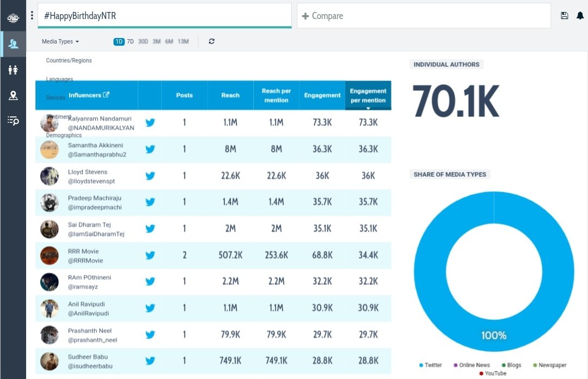Click the Twitter icon in Kalyanram Nandamuri row
This screenshot has width=588, height=379.
point(150,122)
